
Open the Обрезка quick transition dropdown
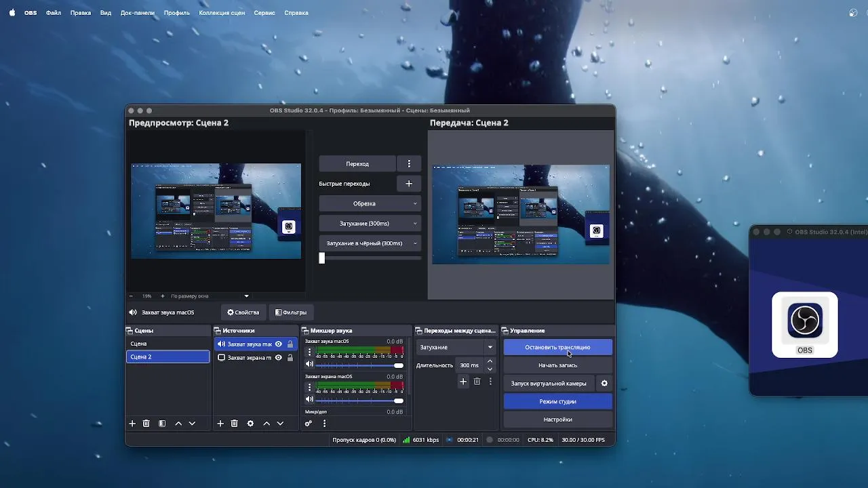pos(370,204)
